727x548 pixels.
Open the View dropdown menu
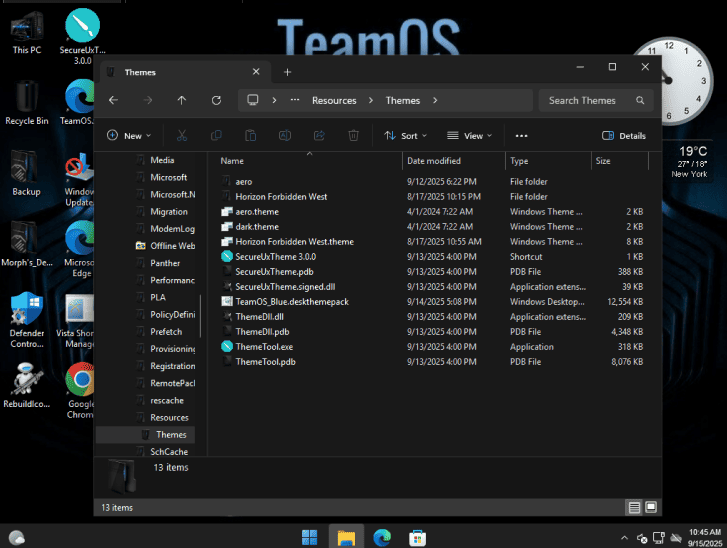469,136
